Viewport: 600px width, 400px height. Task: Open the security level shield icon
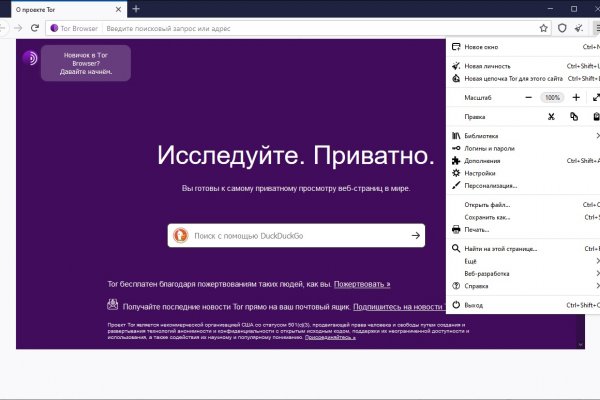click(562, 28)
